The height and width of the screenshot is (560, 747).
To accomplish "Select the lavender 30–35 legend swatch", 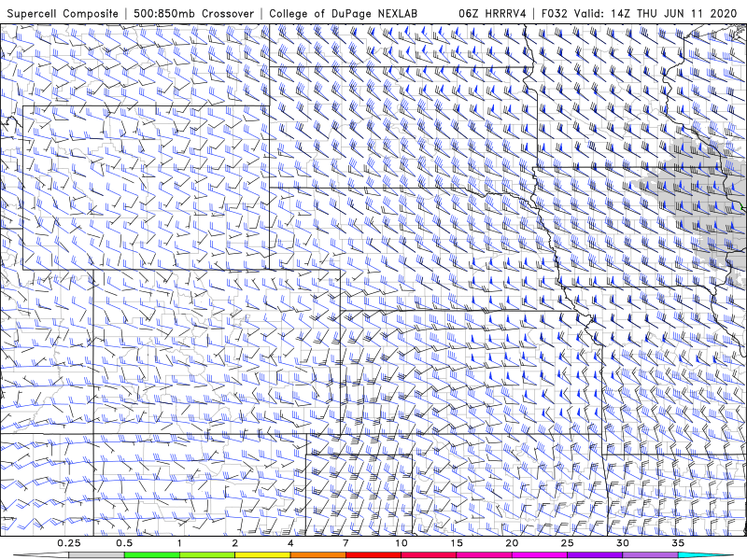I will (x=650, y=555).
